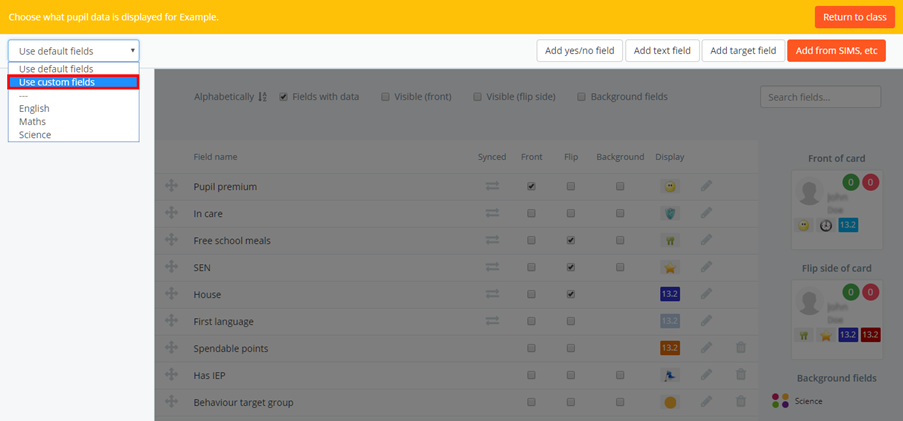Sort fields using the Alphabetically icon
Viewport: 903px width, 421px height.
tap(263, 97)
